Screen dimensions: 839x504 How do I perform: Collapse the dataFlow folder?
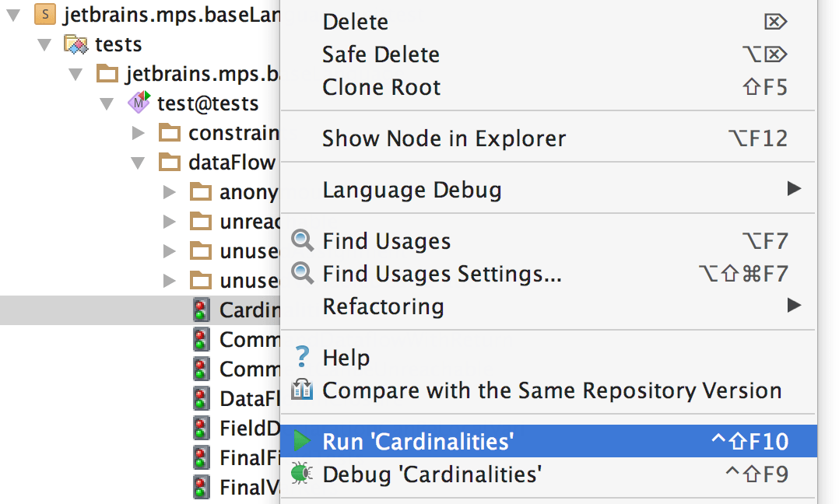(x=139, y=163)
